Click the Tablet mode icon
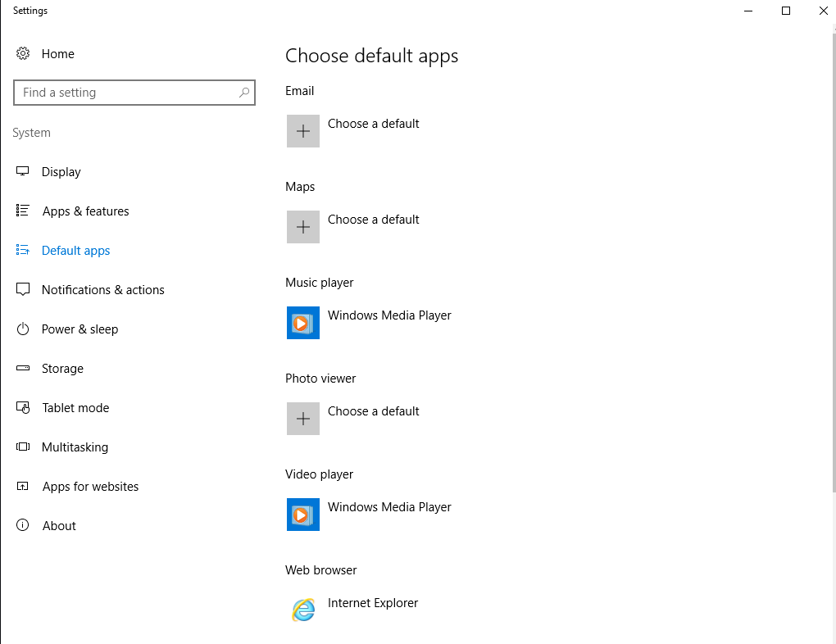Viewport: 836px width, 644px height. 23,408
